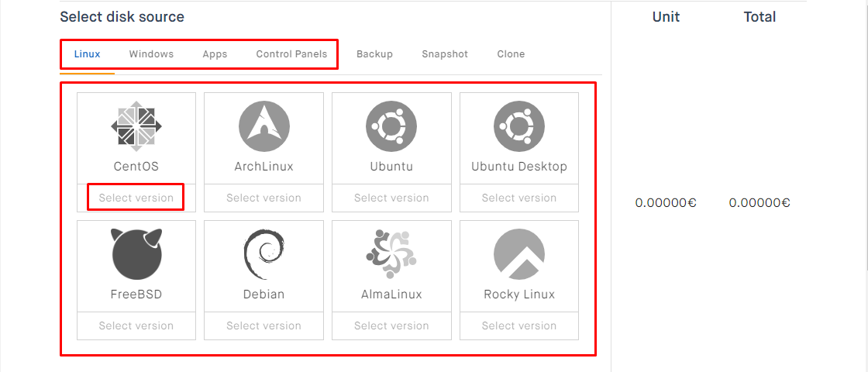Viewport: 868px width, 372px height.
Task: Open the Ubuntu Select version dropdown
Action: (391, 198)
